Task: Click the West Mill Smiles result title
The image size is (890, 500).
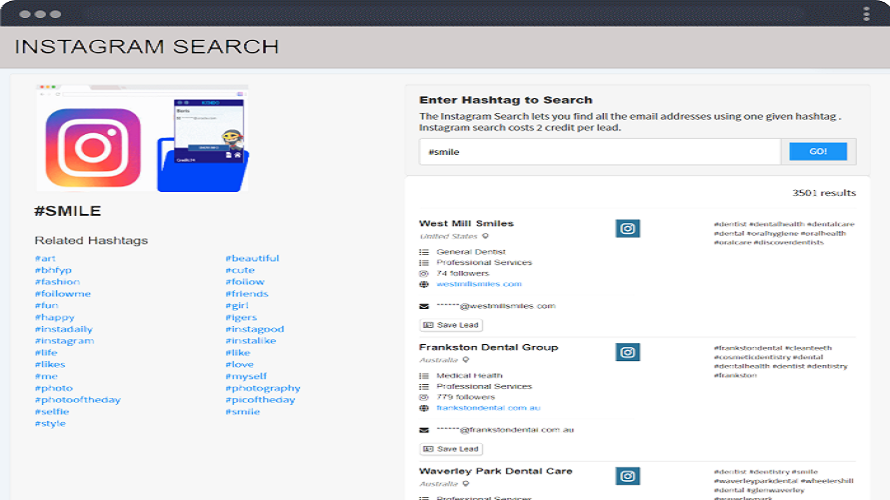Action: (x=466, y=224)
